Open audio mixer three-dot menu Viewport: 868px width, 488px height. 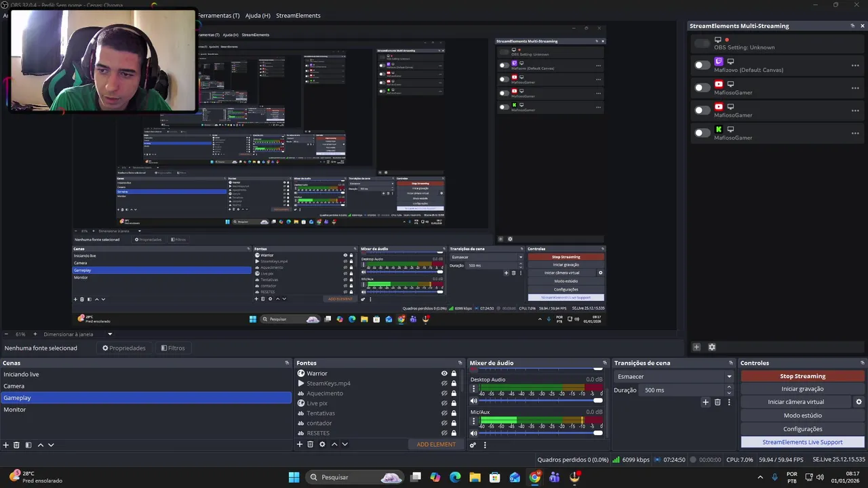pyautogui.click(x=485, y=445)
